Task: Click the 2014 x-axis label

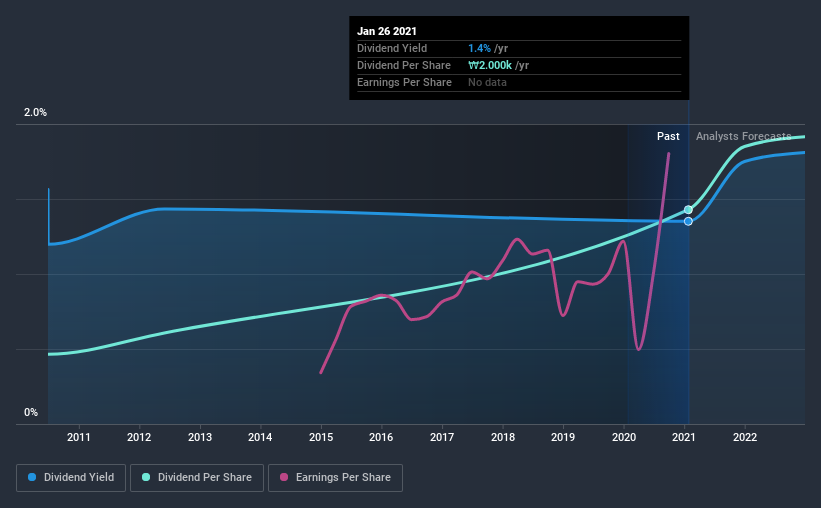Action: click(260, 437)
